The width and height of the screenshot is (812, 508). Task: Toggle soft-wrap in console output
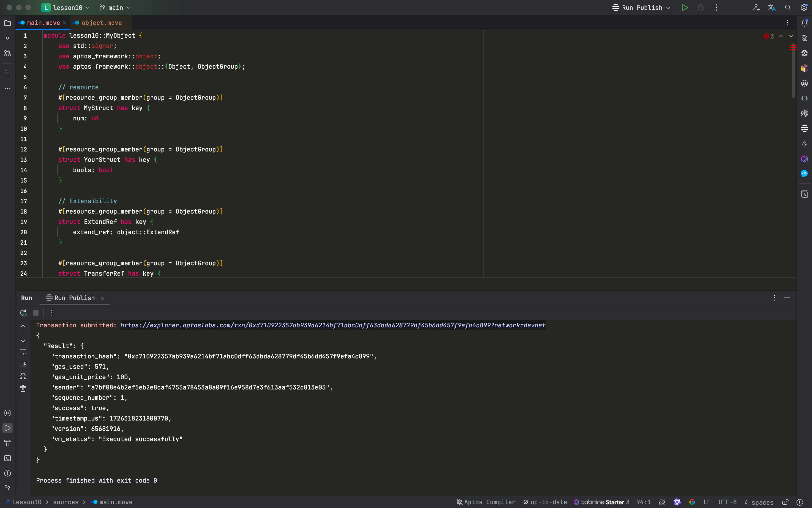pyautogui.click(x=23, y=352)
